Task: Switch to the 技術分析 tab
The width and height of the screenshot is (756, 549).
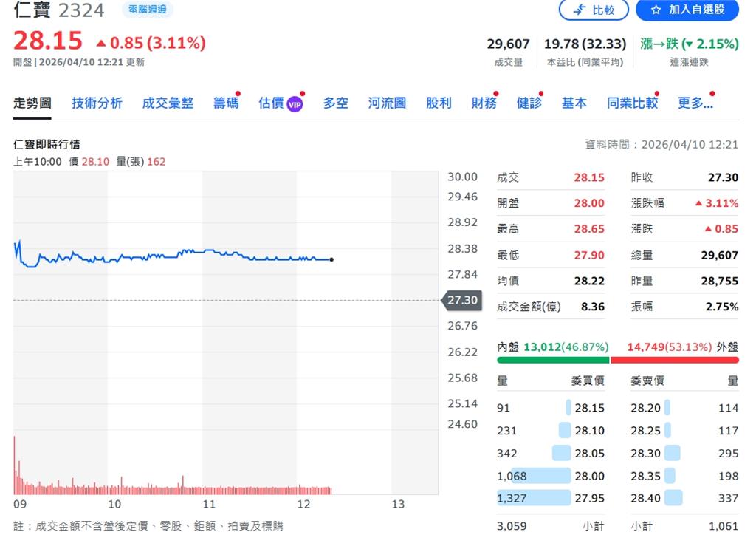Action: tap(97, 103)
